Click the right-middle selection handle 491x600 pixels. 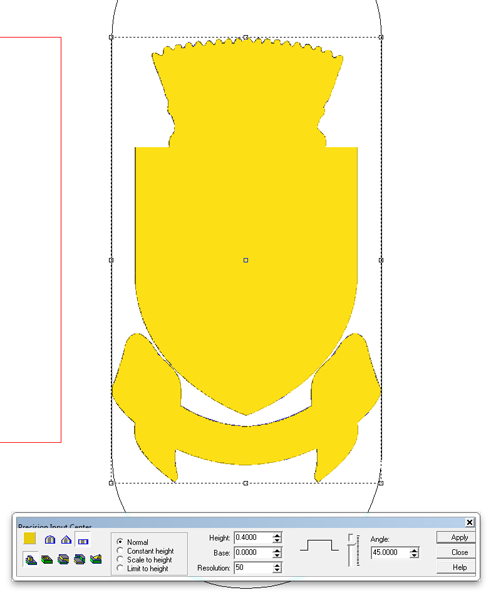(x=381, y=260)
